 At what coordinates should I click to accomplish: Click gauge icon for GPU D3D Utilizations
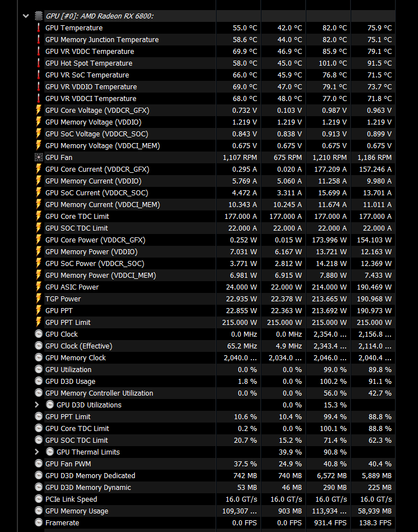coord(50,405)
